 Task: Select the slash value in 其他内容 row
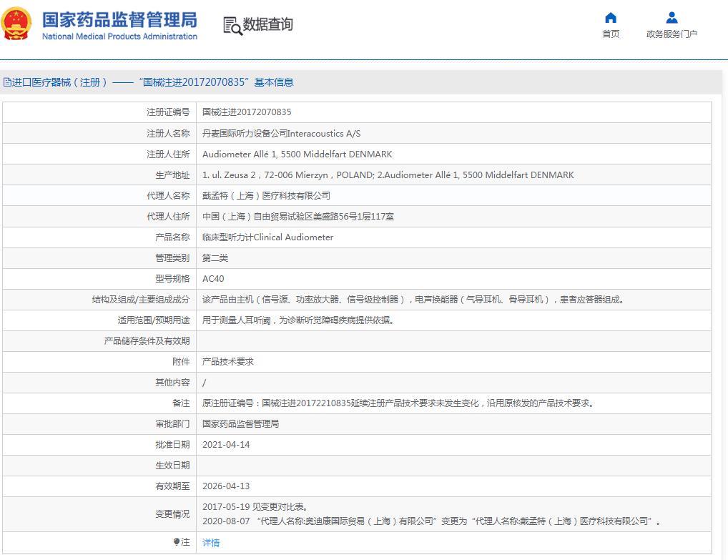tap(205, 383)
